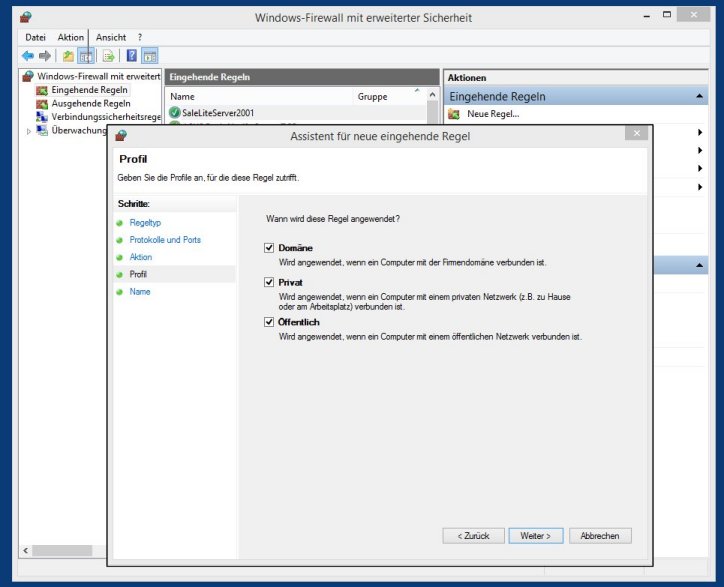Click the Name column header
724x587 pixels.
coord(182,97)
